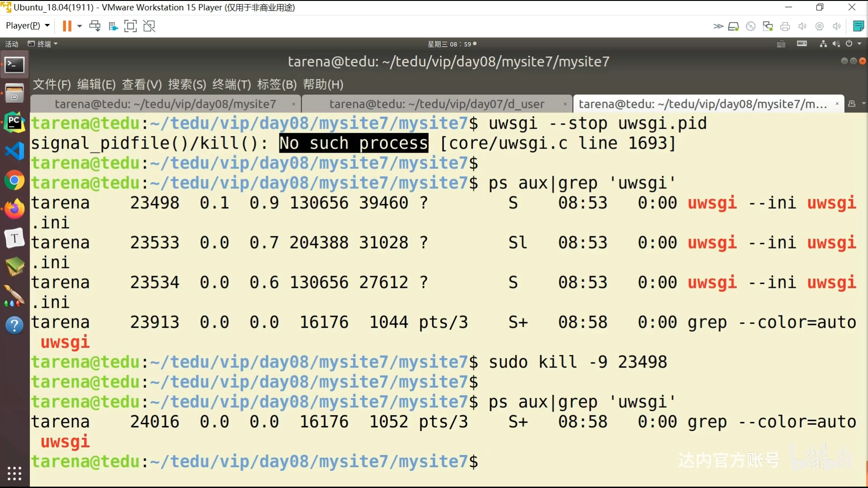This screenshot has width=868, height=488.
Task: Open PyCharm from the Ubuntu dock
Action: [x=14, y=122]
